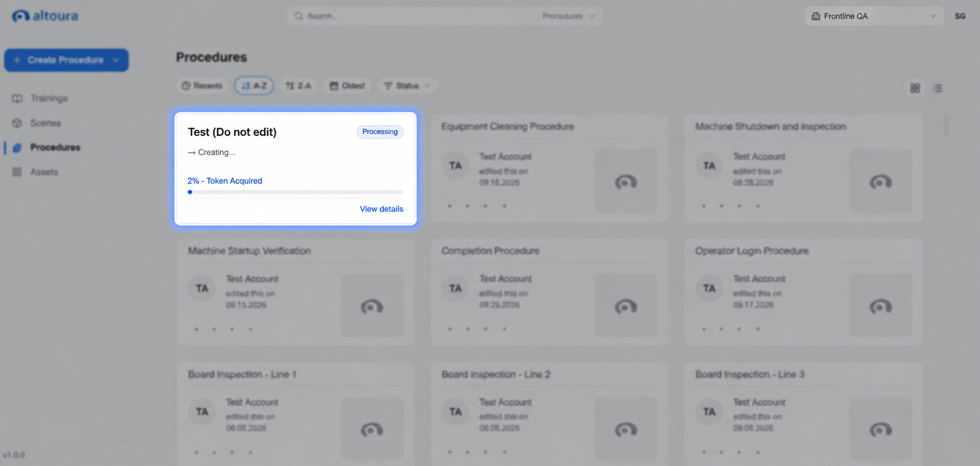Click TA avatar on Machine Startup Verification
The image size is (980, 466).
[202, 288]
